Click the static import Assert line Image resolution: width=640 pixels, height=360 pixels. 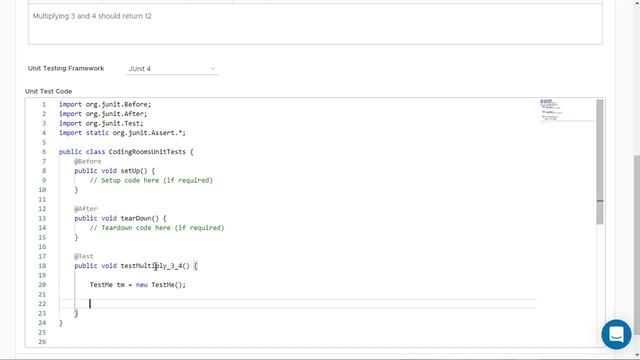click(x=122, y=133)
